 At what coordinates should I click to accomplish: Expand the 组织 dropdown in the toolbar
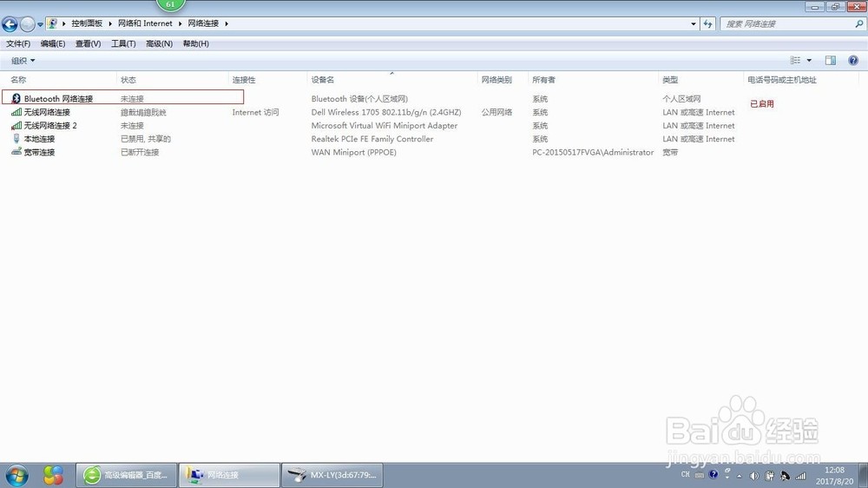(23, 61)
